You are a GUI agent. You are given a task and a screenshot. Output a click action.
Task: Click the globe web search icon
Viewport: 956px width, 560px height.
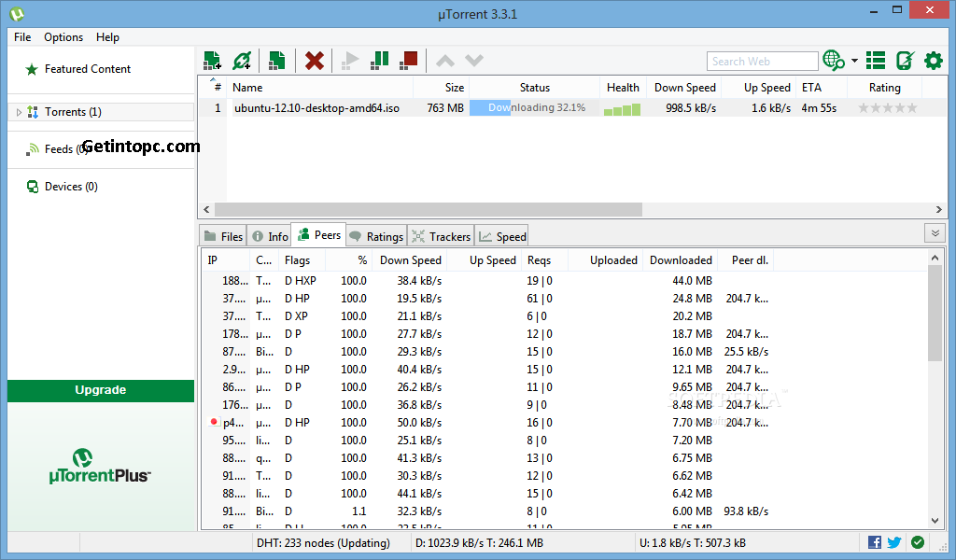[834, 61]
